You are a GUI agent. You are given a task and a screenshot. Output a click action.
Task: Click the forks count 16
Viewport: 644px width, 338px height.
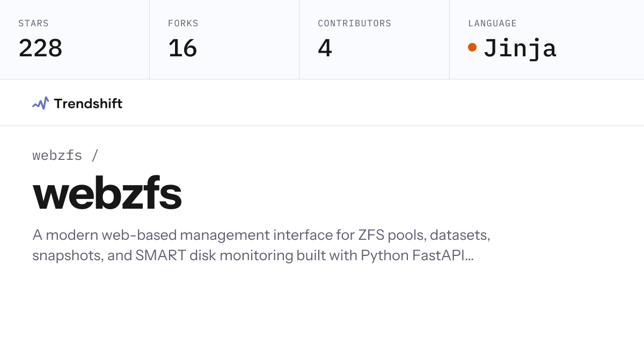pyautogui.click(x=182, y=48)
